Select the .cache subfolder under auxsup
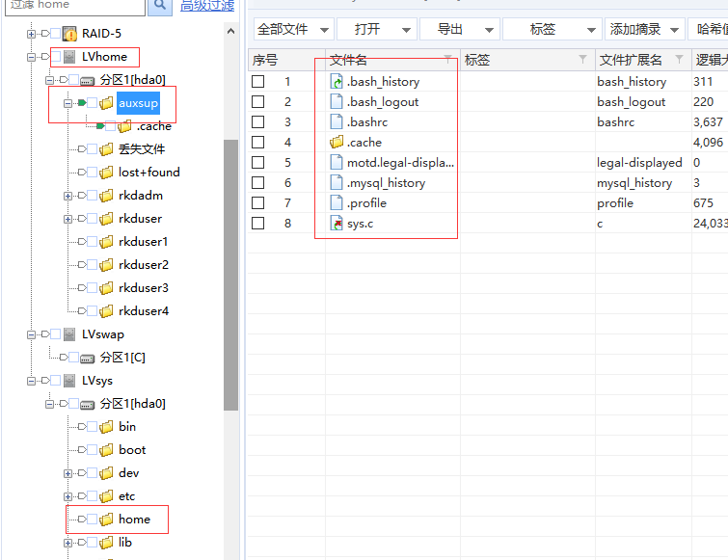Image resolution: width=728 pixels, height=560 pixels. (153, 126)
